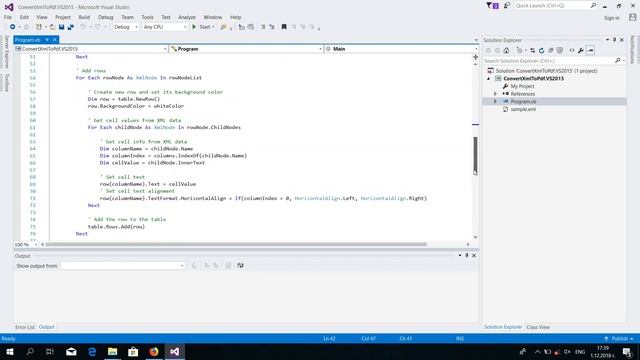
Task: Open the Project menu
Action: point(63,17)
